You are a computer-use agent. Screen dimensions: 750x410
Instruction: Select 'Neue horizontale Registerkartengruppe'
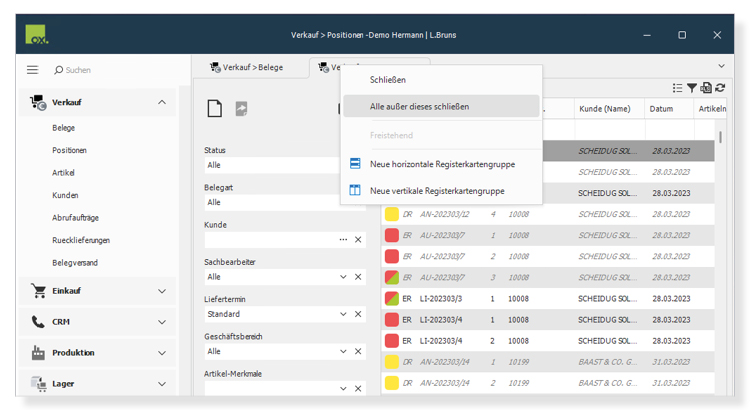tap(441, 164)
